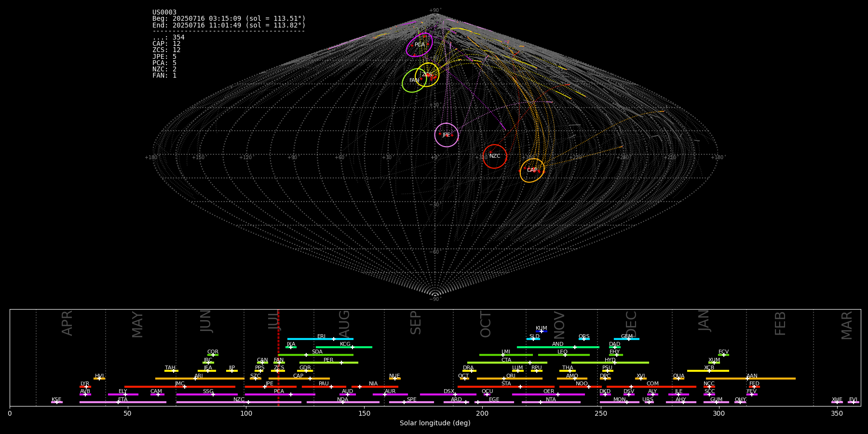Click the 'FAN: 1' legend entry
The image size is (868, 434).
click(164, 75)
